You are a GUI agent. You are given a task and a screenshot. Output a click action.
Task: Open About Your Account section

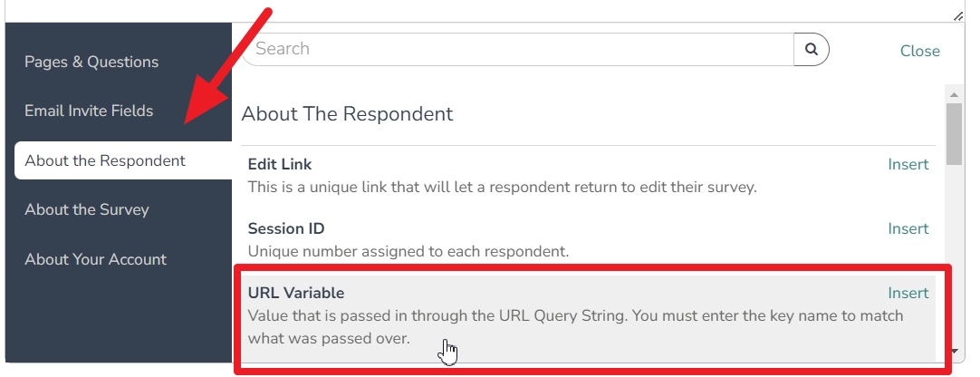click(x=96, y=259)
